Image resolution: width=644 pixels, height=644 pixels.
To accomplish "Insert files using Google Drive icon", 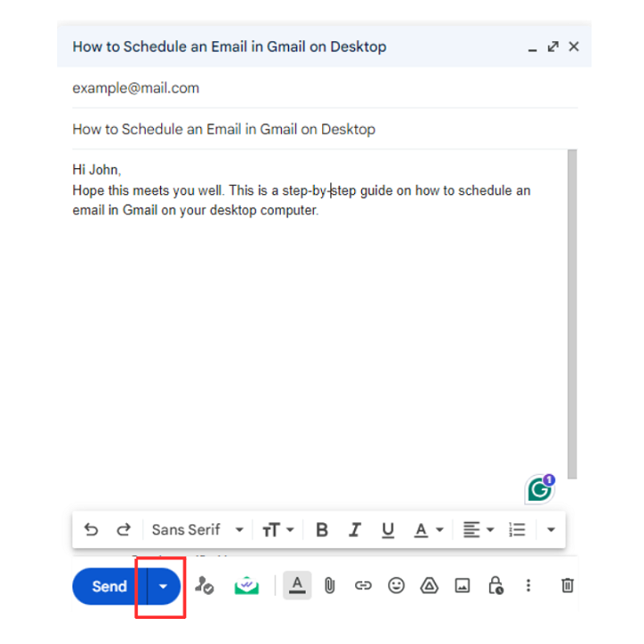I will [429, 585].
